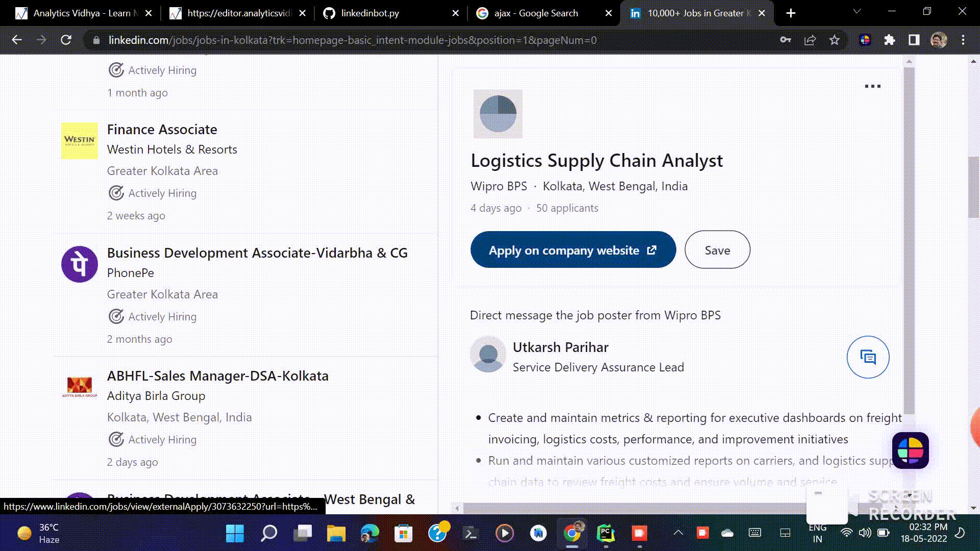Toggle the Chrome side panel
The image size is (980, 551).
tap(914, 40)
